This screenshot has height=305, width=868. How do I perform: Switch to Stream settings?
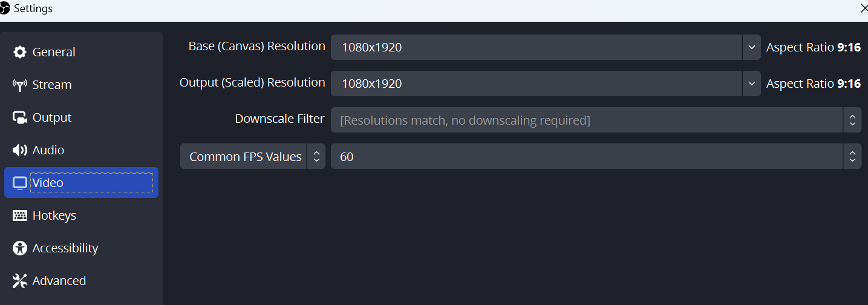(x=81, y=85)
